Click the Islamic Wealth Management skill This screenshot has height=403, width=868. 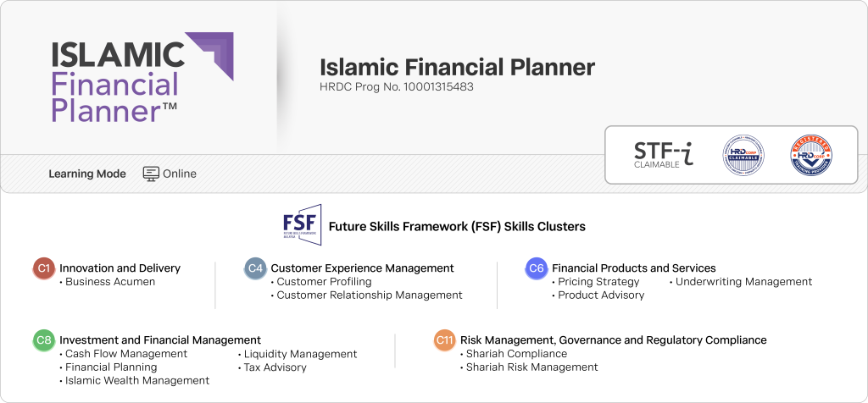(x=137, y=381)
